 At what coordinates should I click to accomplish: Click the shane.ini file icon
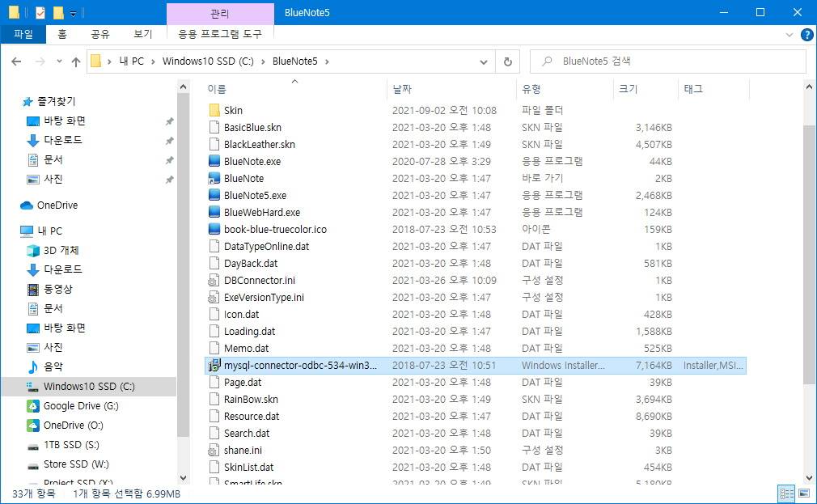(x=214, y=451)
